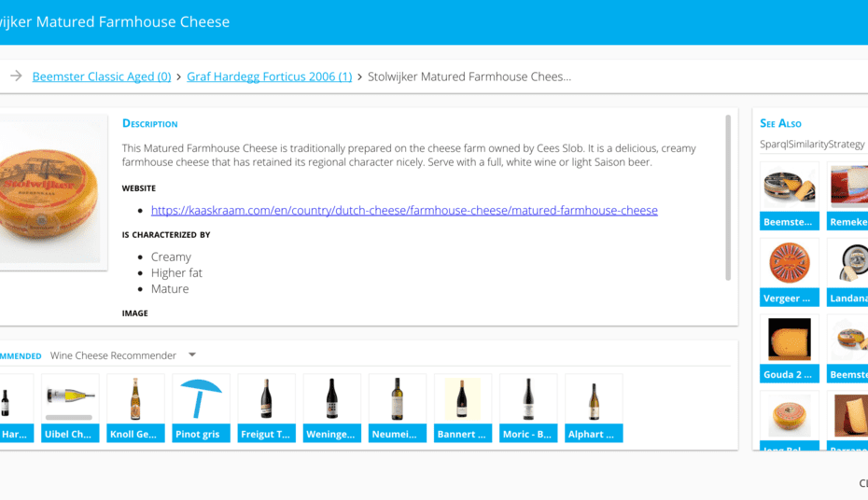Click the Description heading
Image resolution: width=868 pixels, height=500 pixels.
[150, 123]
